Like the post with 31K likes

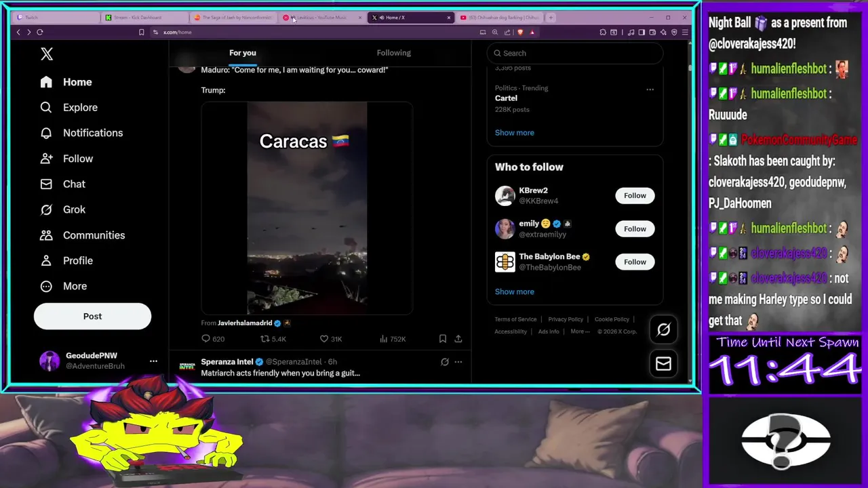pos(331,339)
